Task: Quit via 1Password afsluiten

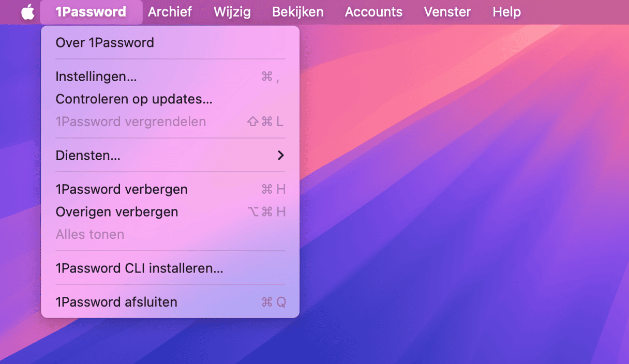Action: pos(170,302)
